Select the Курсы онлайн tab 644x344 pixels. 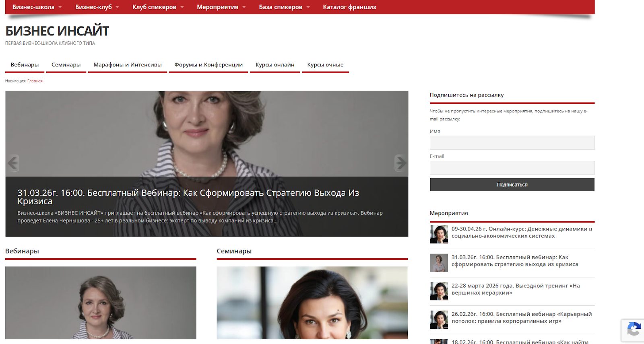275,65
